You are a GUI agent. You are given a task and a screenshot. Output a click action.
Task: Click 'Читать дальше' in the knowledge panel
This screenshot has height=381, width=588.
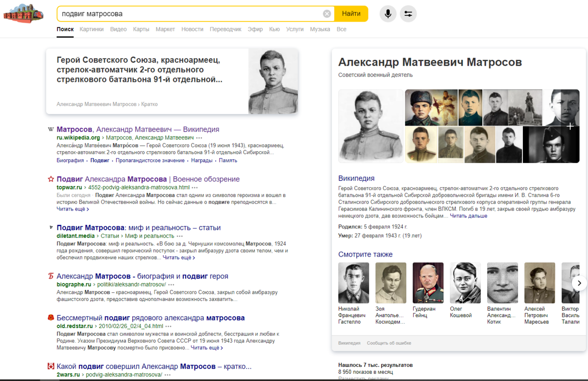[x=468, y=216]
